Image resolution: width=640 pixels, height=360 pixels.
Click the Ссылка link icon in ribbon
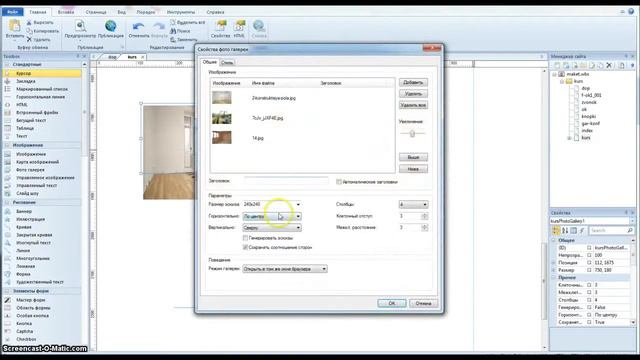click(259, 26)
